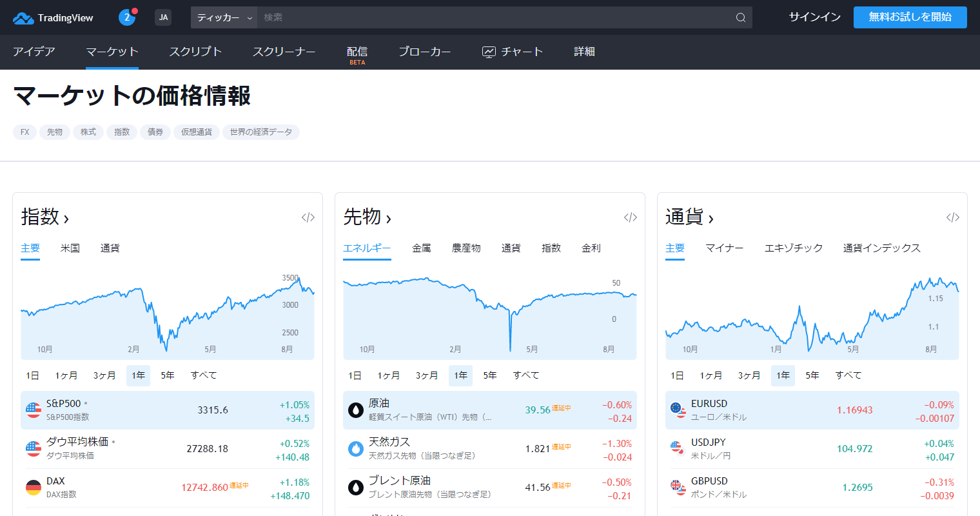
Task: Click the TradingView logo
Action: coord(53,18)
